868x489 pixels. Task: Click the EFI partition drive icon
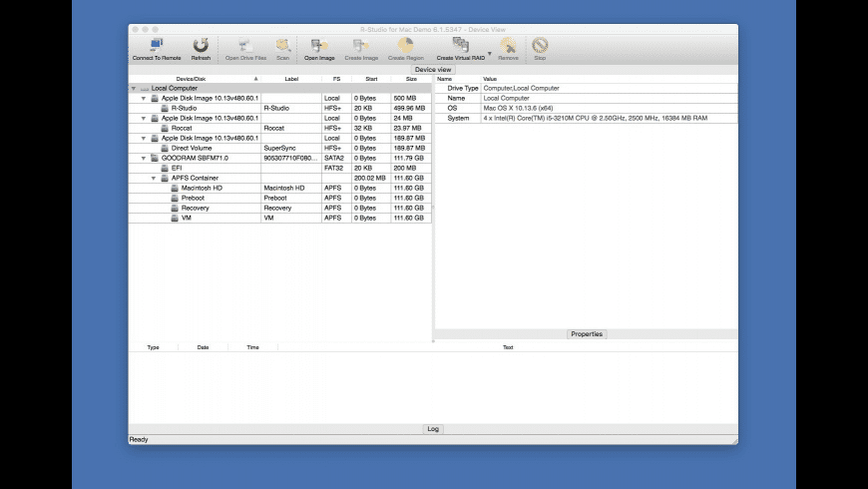[165, 168]
